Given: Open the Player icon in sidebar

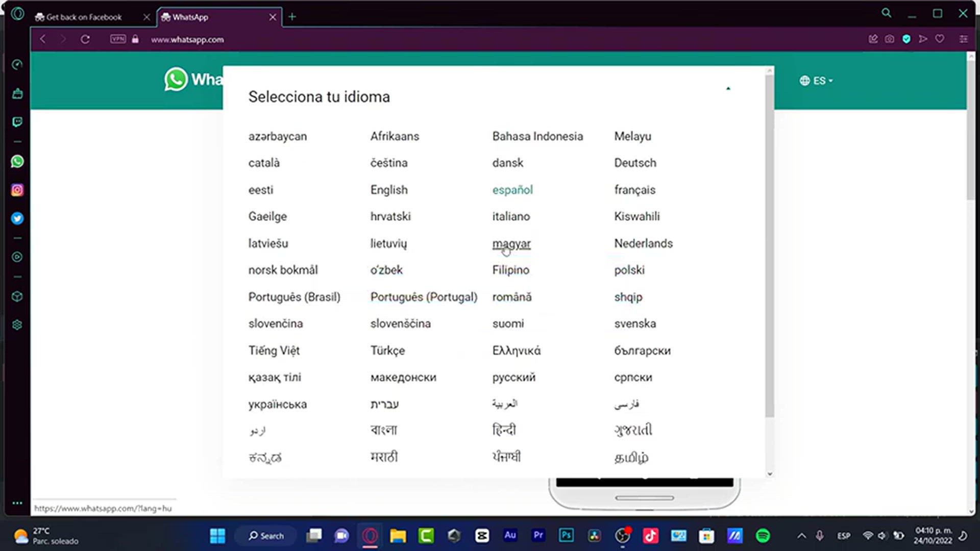Looking at the screenshot, I should click(x=17, y=257).
